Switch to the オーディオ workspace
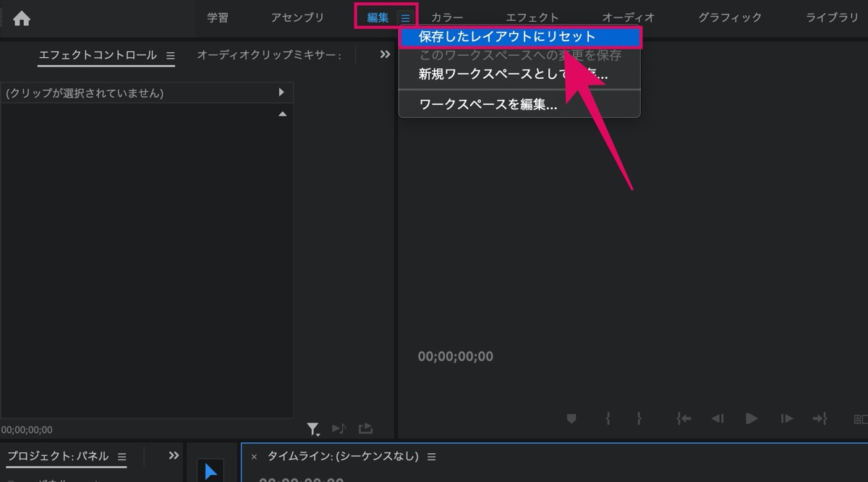This screenshot has height=482, width=868. [x=629, y=18]
